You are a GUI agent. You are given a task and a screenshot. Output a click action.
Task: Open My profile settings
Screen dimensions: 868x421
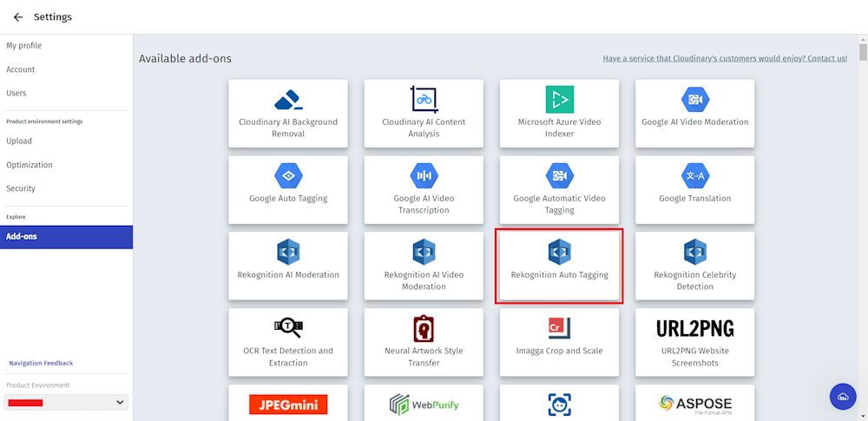click(x=23, y=45)
